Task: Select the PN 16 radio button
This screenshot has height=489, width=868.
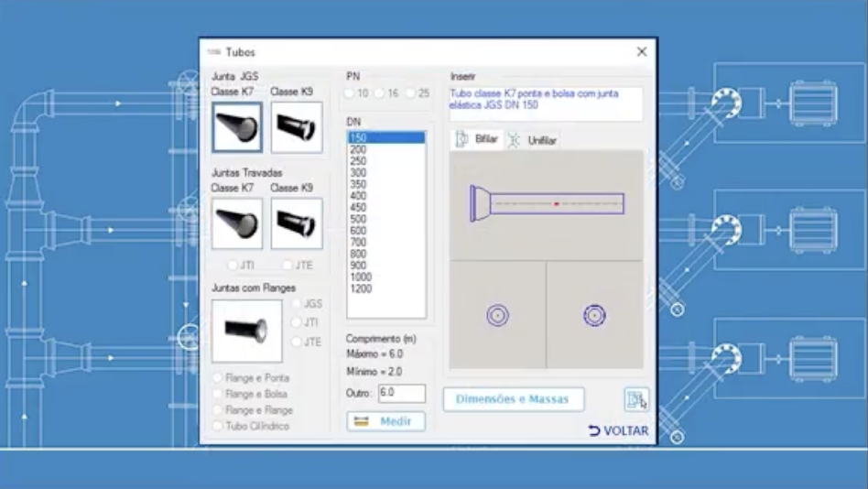Action: click(381, 93)
